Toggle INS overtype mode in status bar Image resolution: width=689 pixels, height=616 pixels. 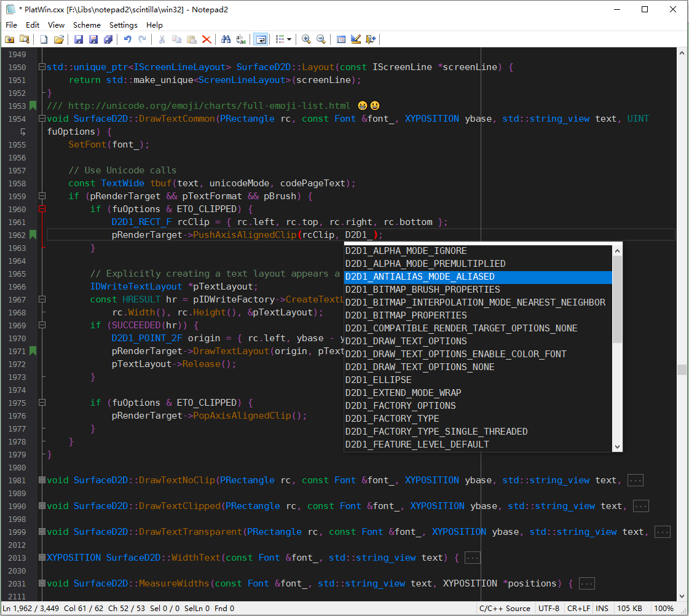[602, 609]
